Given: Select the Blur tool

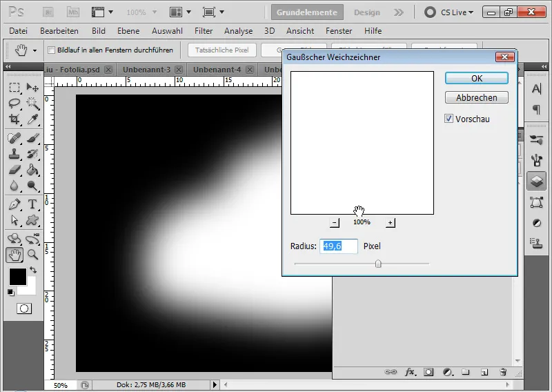Looking at the screenshot, I should [x=14, y=186].
